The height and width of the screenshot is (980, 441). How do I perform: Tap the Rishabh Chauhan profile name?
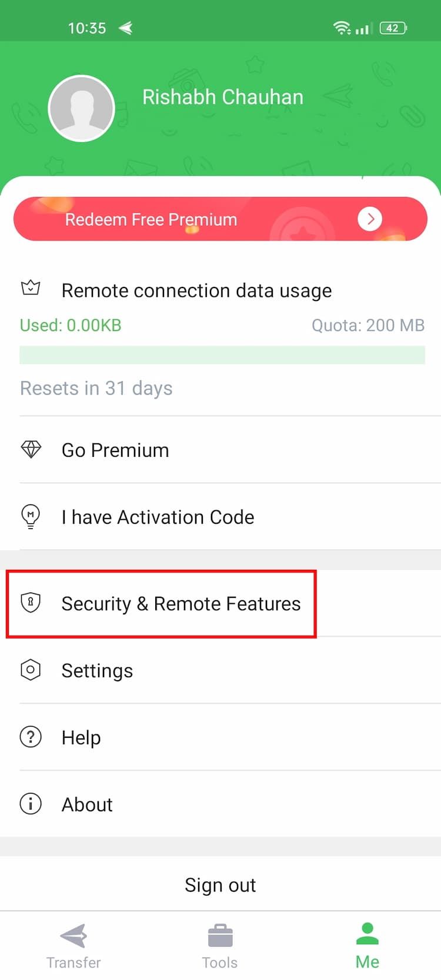[223, 97]
